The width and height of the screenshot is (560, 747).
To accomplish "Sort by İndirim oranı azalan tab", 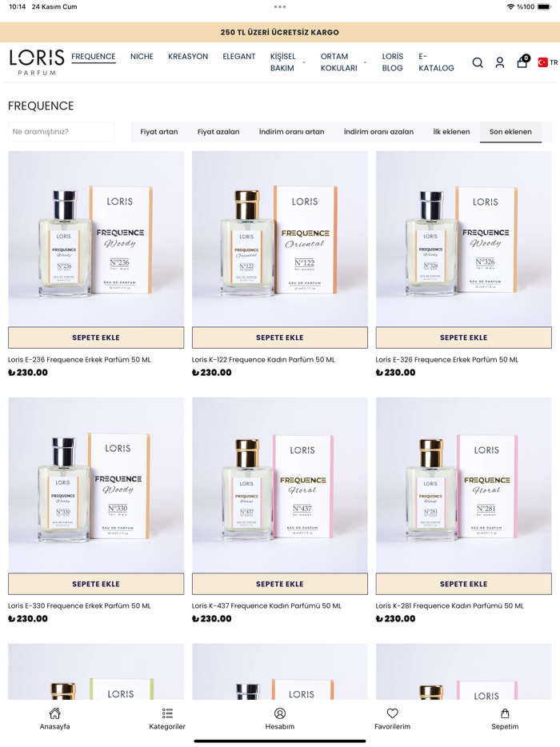I will pyautogui.click(x=378, y=131).
